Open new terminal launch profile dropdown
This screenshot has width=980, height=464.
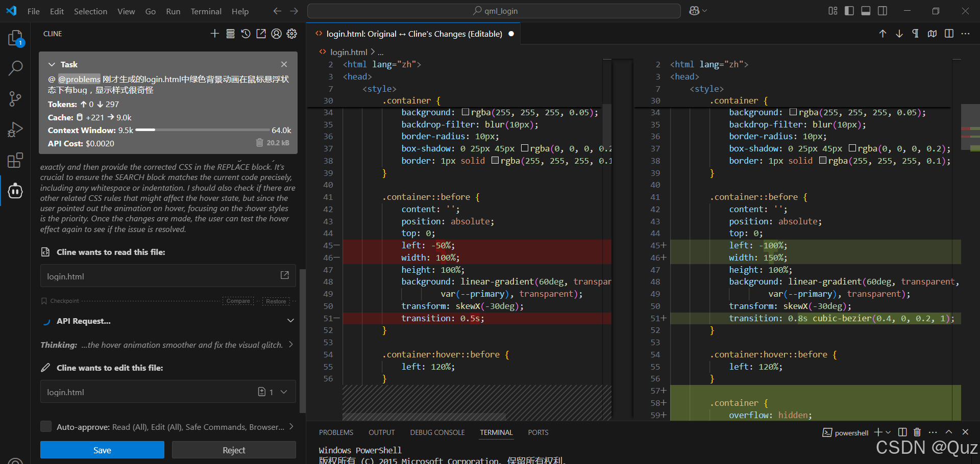[888, 432]
